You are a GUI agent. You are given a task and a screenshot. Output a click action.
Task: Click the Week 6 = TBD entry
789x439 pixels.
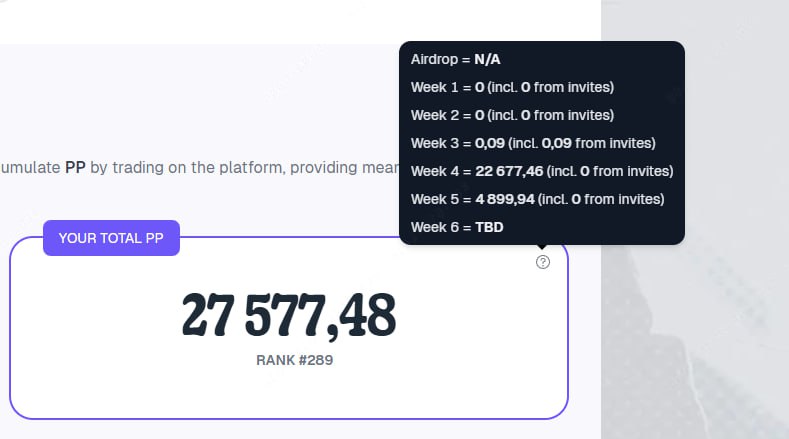click(x=457, y=227)
